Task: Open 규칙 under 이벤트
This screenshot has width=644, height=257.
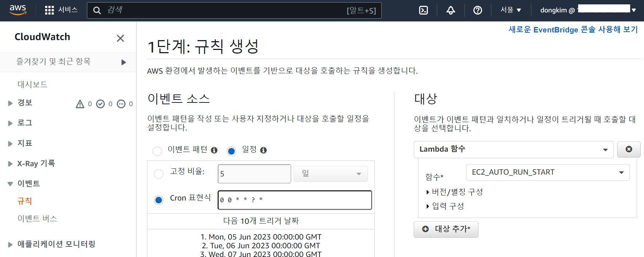Action: pyautogui.click(x=25, y=201)
